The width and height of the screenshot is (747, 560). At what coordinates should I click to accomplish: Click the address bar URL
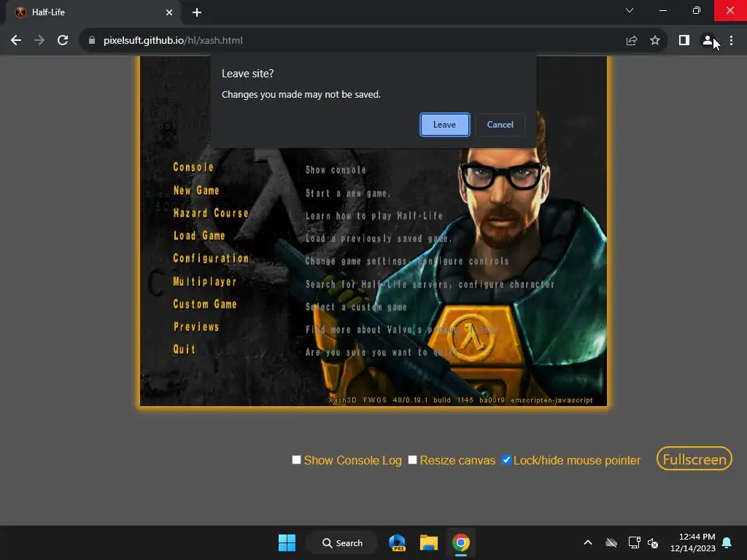coord(173,41)
